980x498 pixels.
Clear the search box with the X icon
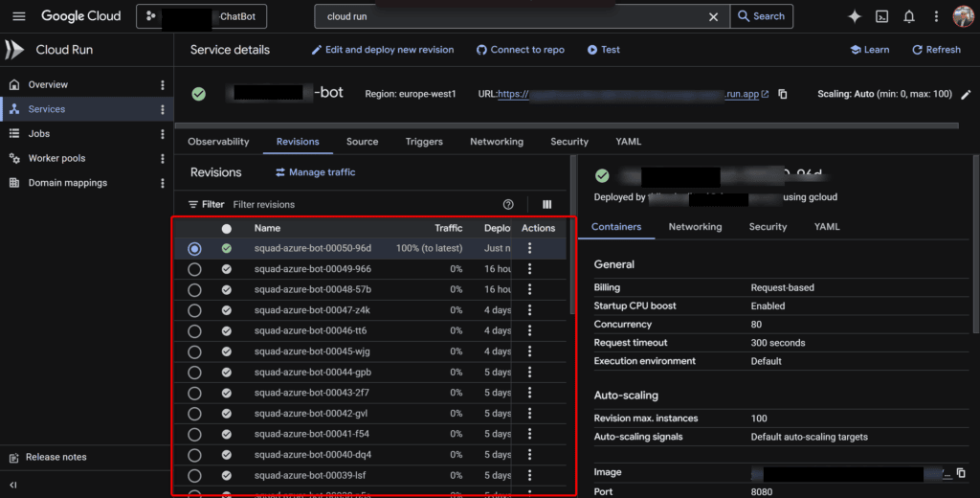(713, 17)
